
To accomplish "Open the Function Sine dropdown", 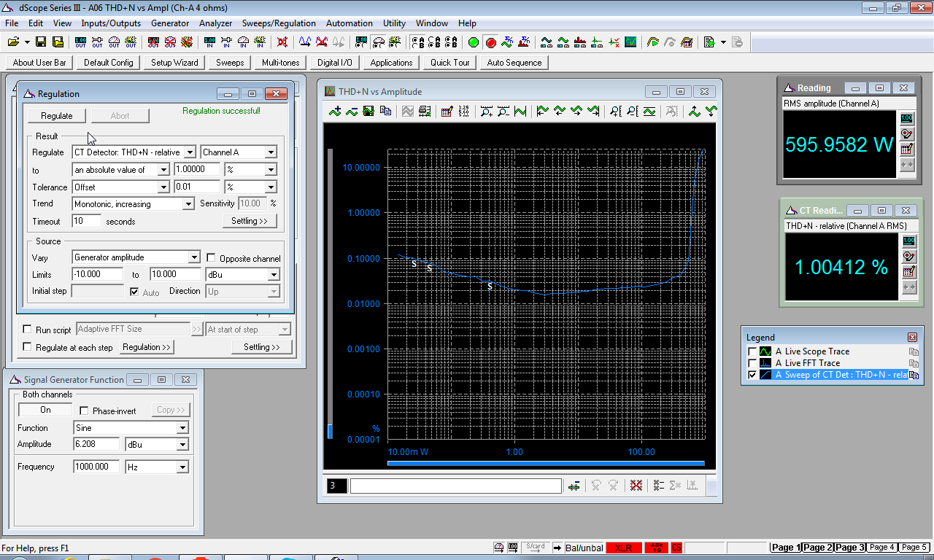I will click(x=182, y=428).
